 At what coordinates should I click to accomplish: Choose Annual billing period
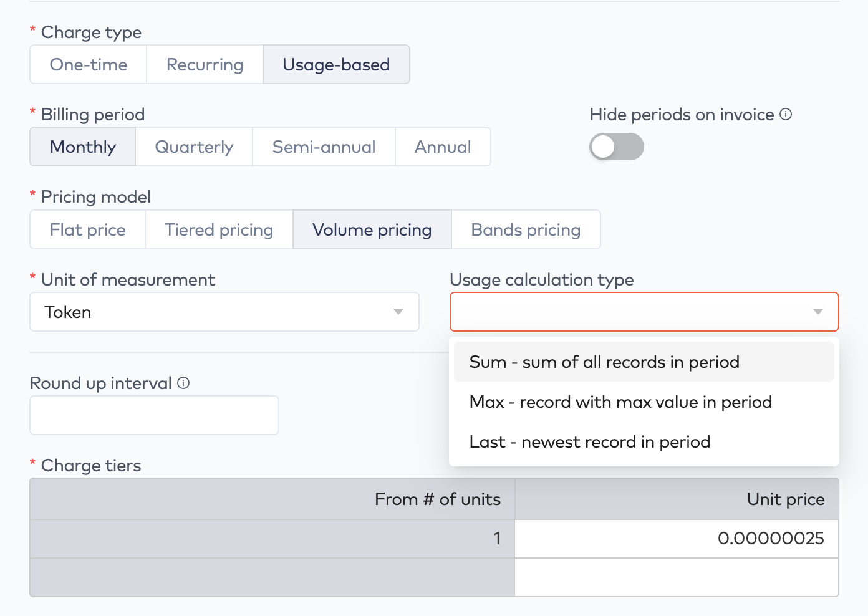click(443, 147)
